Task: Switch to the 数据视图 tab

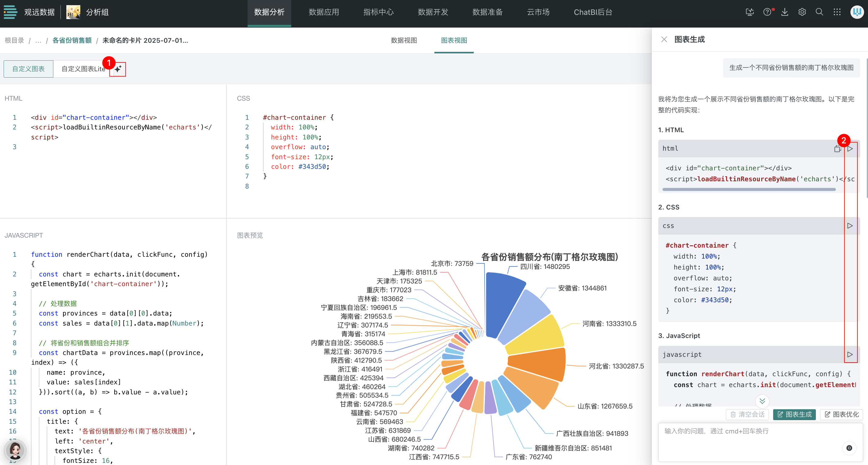Action: click(404, 40)
